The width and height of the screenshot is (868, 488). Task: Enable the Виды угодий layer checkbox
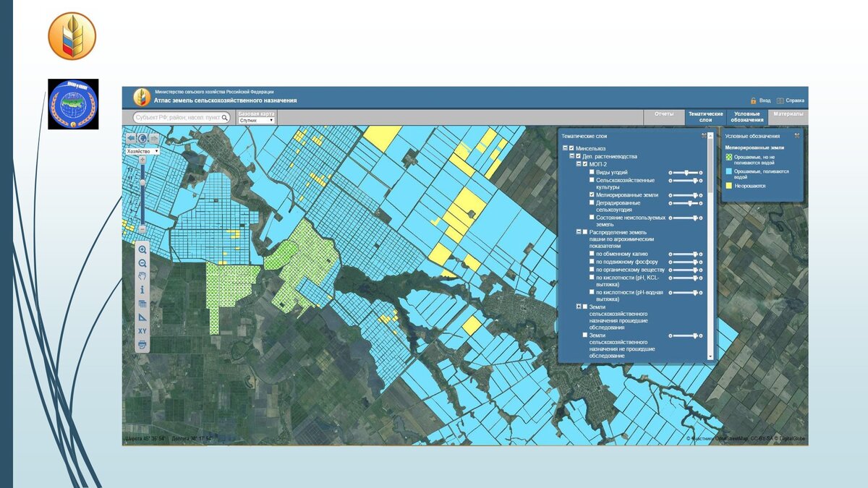(x=592, y=172)
